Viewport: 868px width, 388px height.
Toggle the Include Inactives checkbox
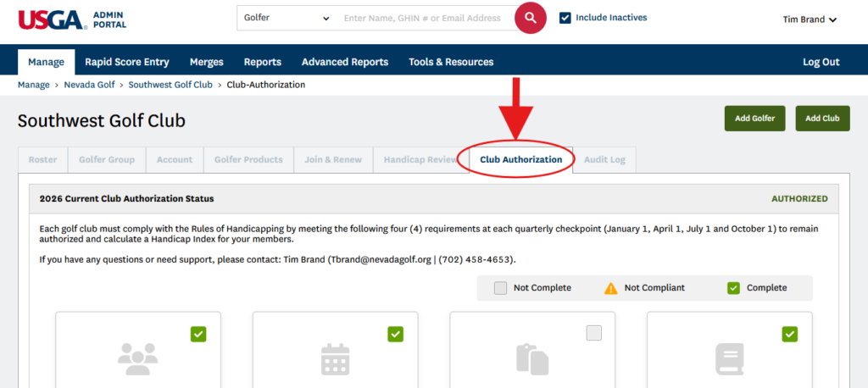pyautogui.click(x=565, y=18)
